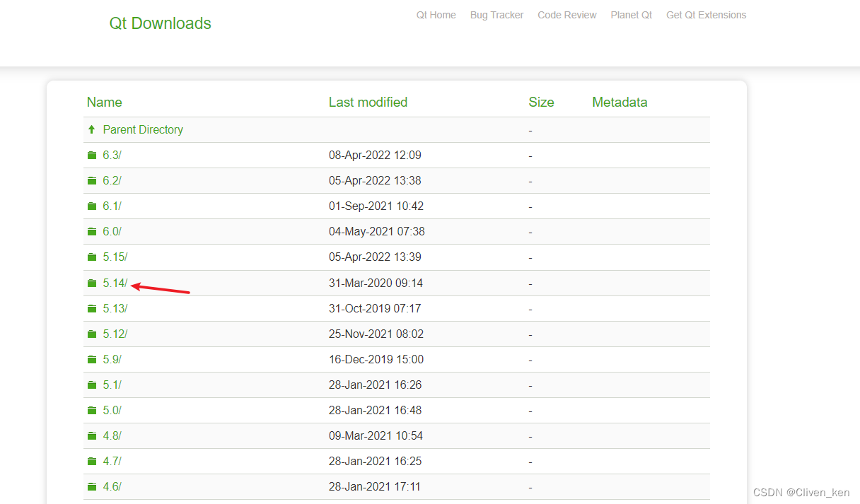Open the 4.6/ directory link

point(112,486)
